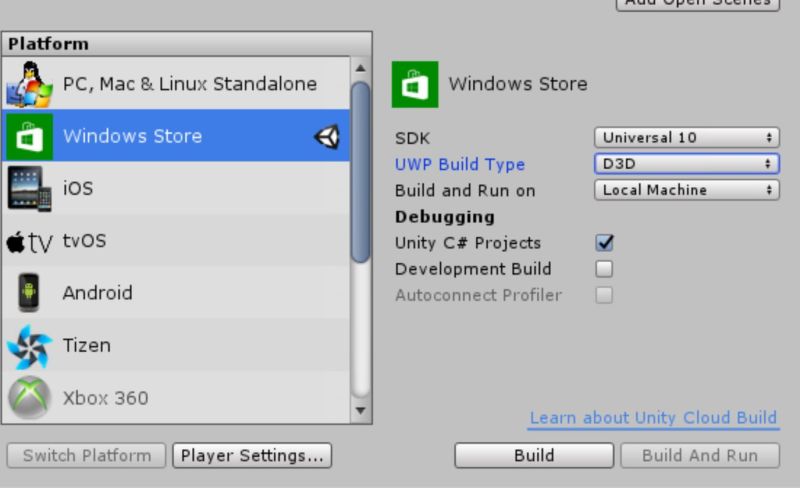Viewport: 800px width, 488px height.
Task: Select the Android platform label
Action: (x=97, y=293)
